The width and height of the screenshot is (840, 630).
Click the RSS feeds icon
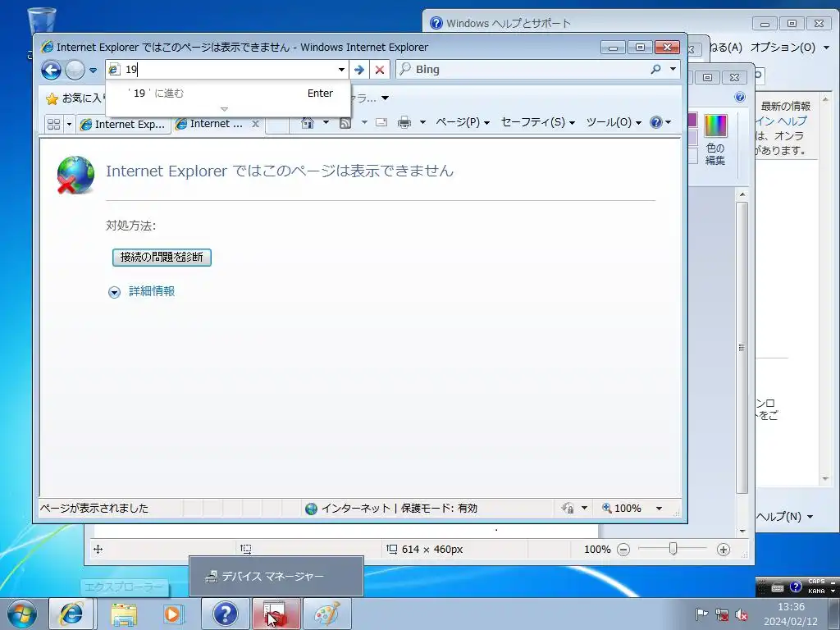[x=345, y=123]
